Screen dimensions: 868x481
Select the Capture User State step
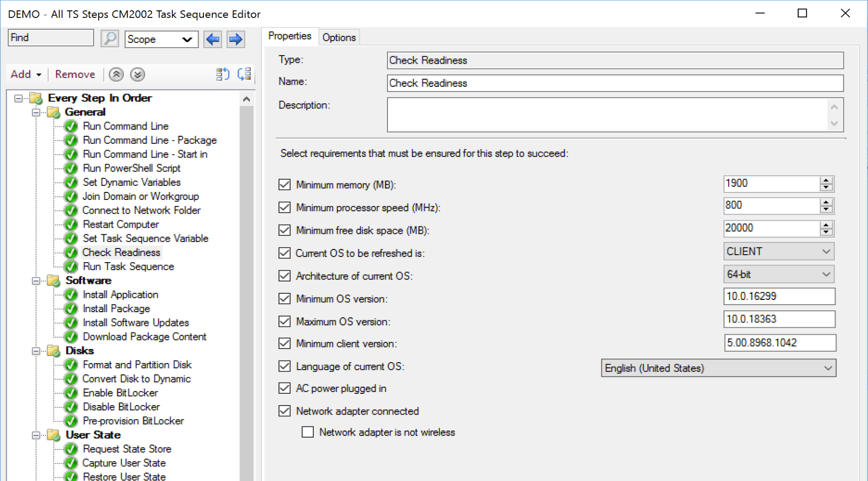point(124,463)
